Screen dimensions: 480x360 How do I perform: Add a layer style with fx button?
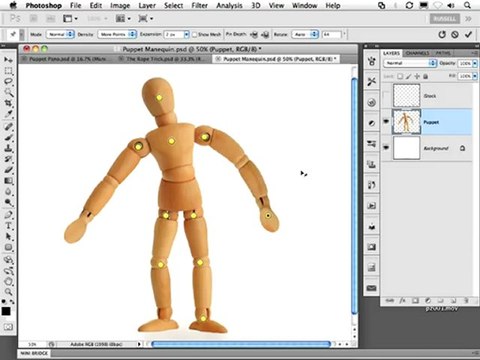click(402, 301)
